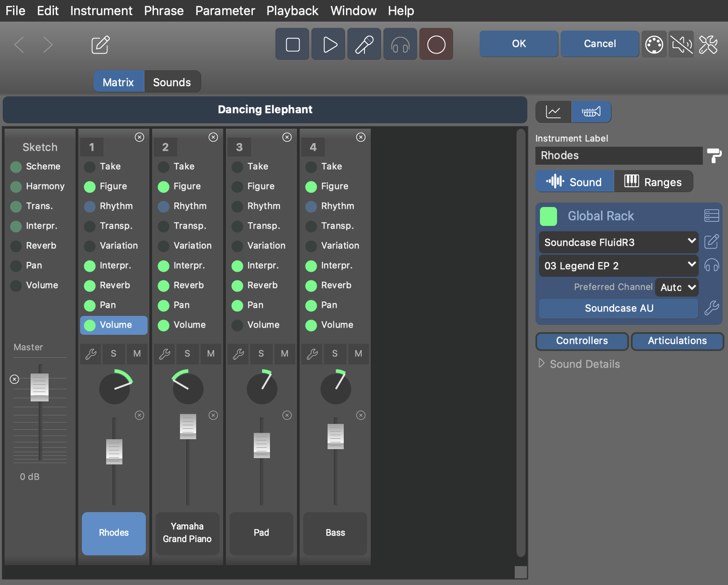Click the headphones icon next to Legend EP 2

pyautogui.click(x=711, y=265)
